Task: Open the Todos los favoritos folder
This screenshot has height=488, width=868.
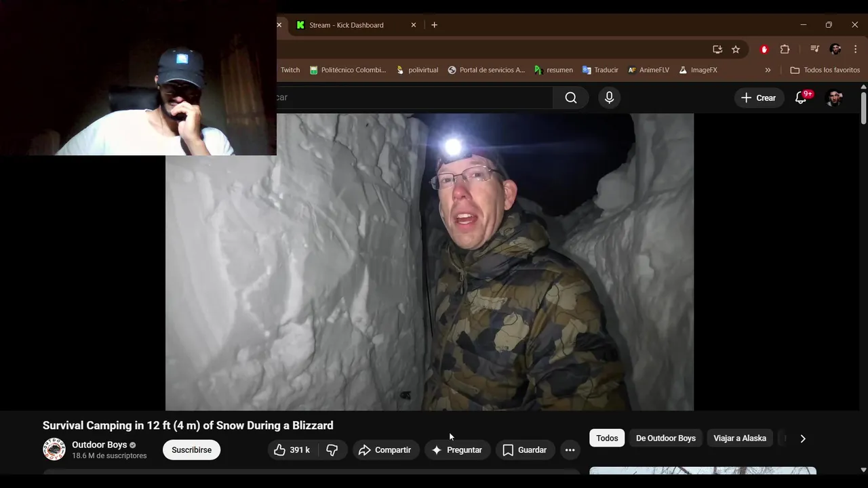Action: 825,70
